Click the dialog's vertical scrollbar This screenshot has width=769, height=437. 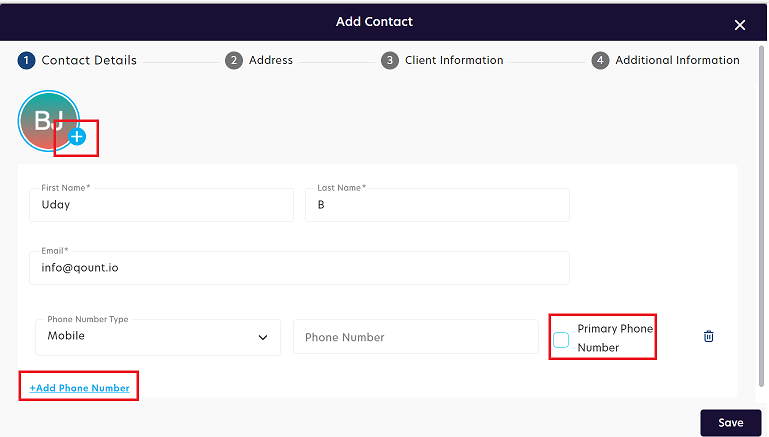coord(762,216)
